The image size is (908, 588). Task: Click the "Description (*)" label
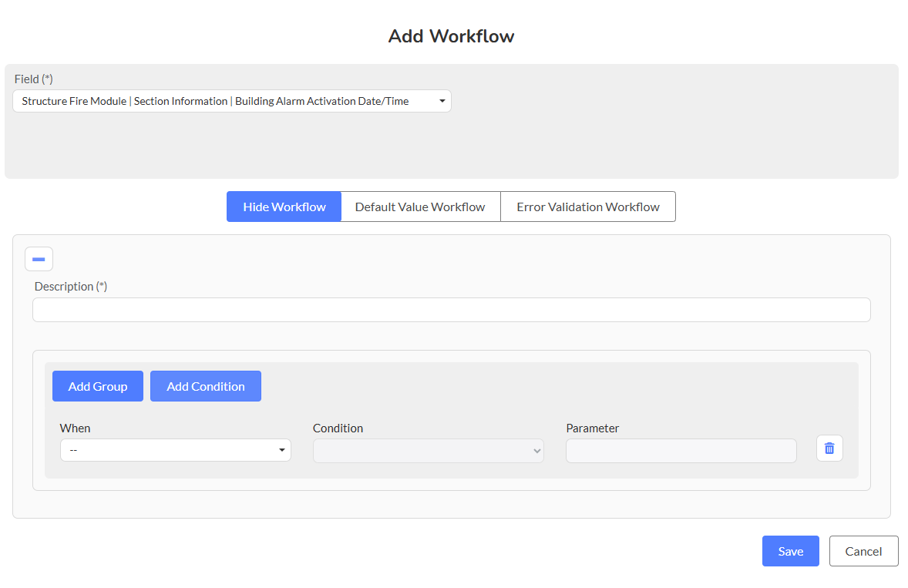pyautogui.click(x=71, y=286)
